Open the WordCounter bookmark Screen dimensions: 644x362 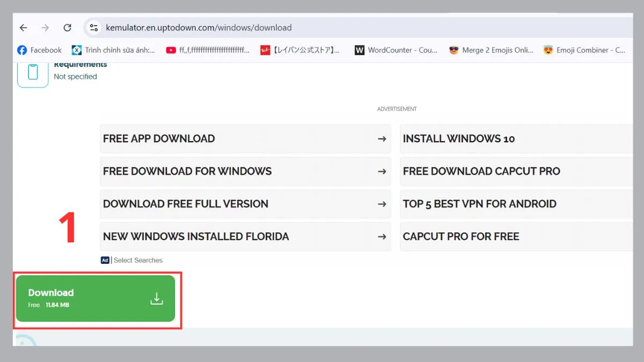pyautogui.click(x=396, y=50)
